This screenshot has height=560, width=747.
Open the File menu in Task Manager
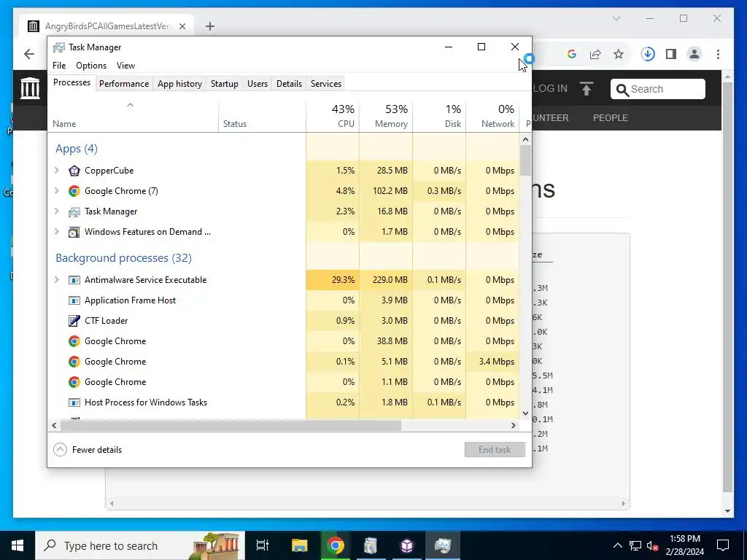click(59, 66)
